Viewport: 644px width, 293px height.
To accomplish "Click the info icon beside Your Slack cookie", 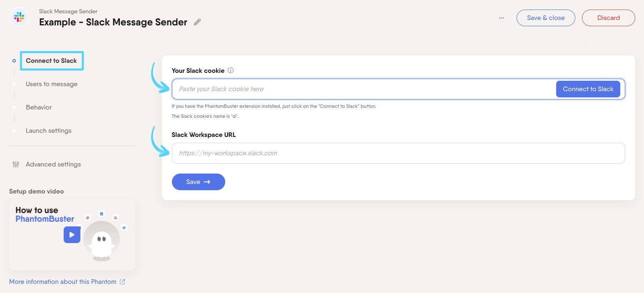I will 231,70.
